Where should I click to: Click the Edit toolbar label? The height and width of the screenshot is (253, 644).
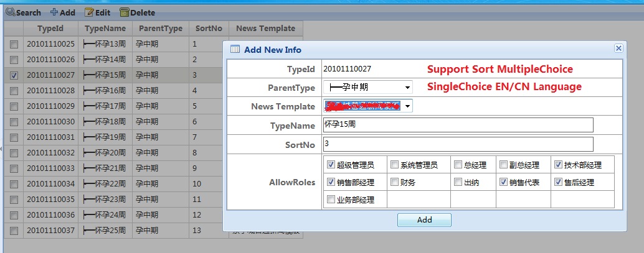(x=103, y=12)
